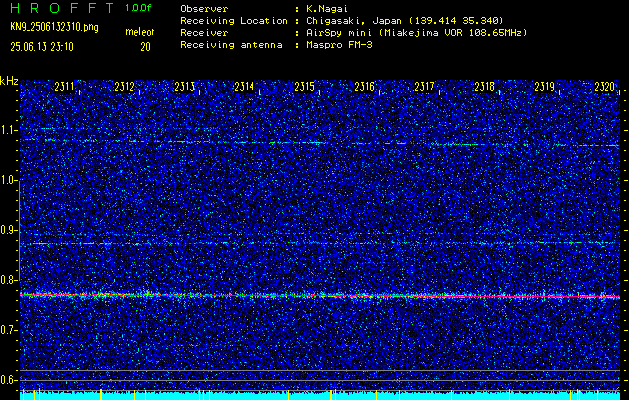Click the 1.1 frequency axis label

pos(8,130)
